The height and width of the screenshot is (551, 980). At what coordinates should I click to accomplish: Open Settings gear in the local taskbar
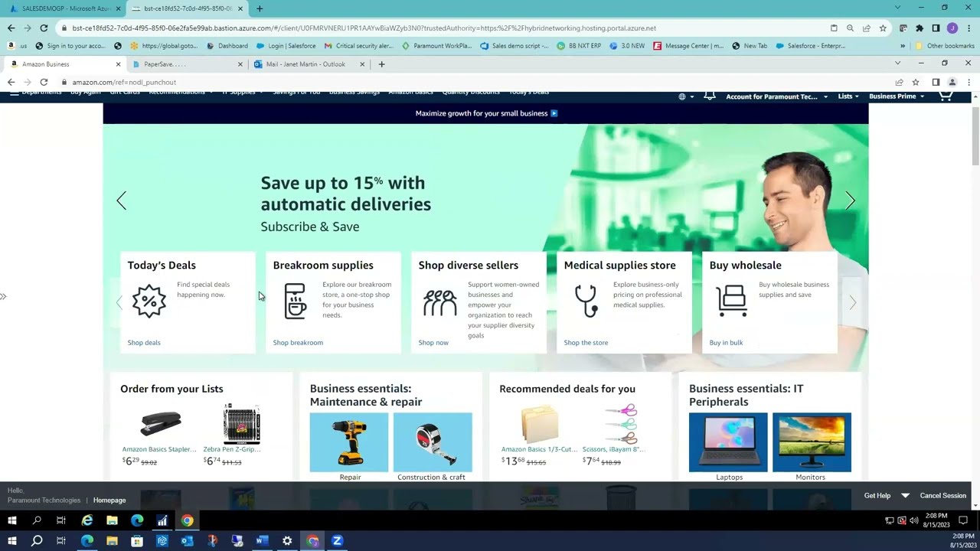[287, 540]
